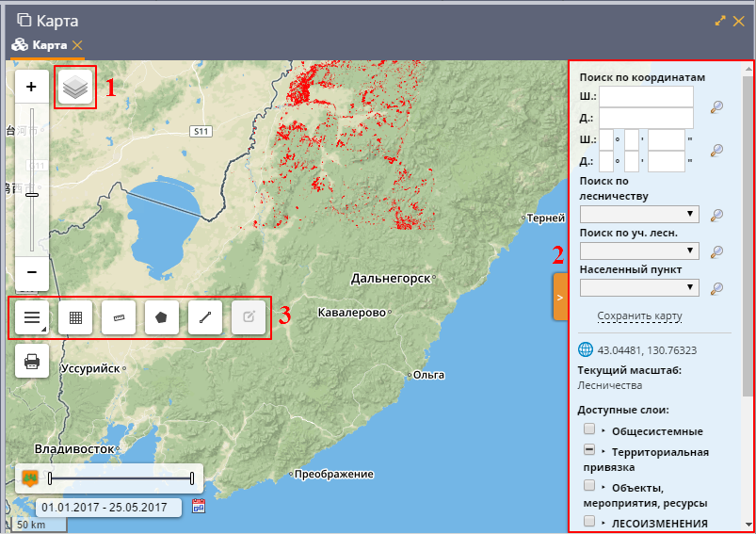This screenshot has width=756, height=534.
Task: Click the zoom out minus button
Action: pyautogui.click(x=31, y=272)
